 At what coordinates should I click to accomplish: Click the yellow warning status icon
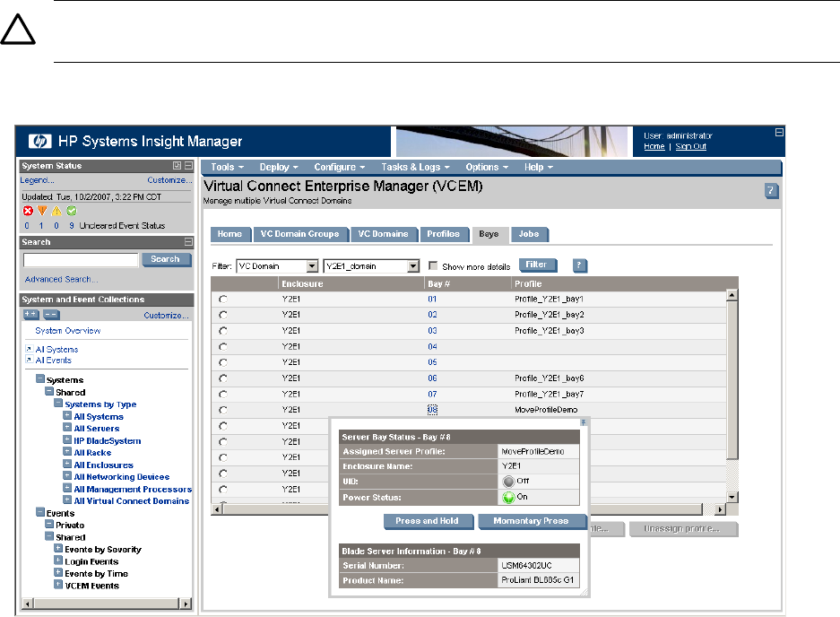56,212
